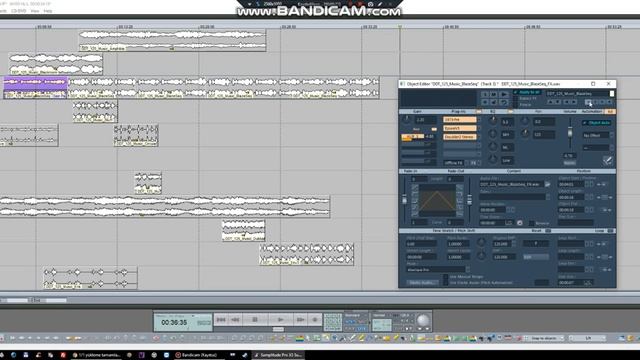This screenshot has height=360, width=640.
Task: Click the undo arrow in Object Editor
Action: point(504,102)
